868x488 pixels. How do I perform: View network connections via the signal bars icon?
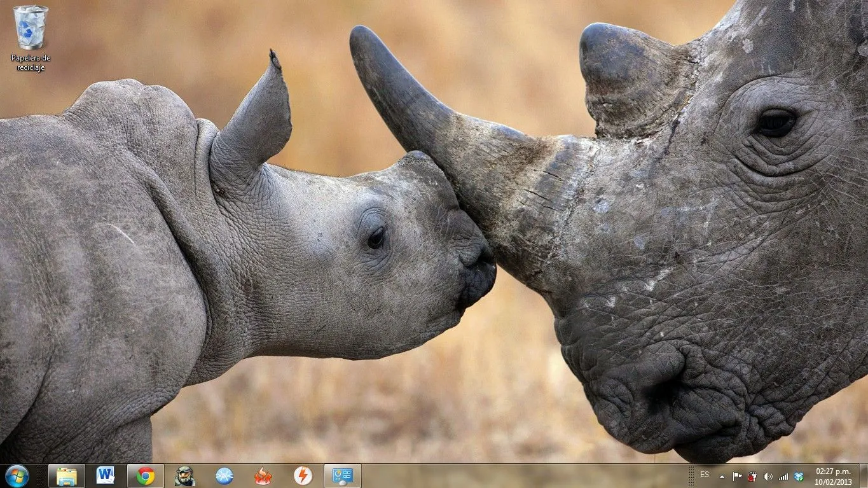(x=783, y=476)
